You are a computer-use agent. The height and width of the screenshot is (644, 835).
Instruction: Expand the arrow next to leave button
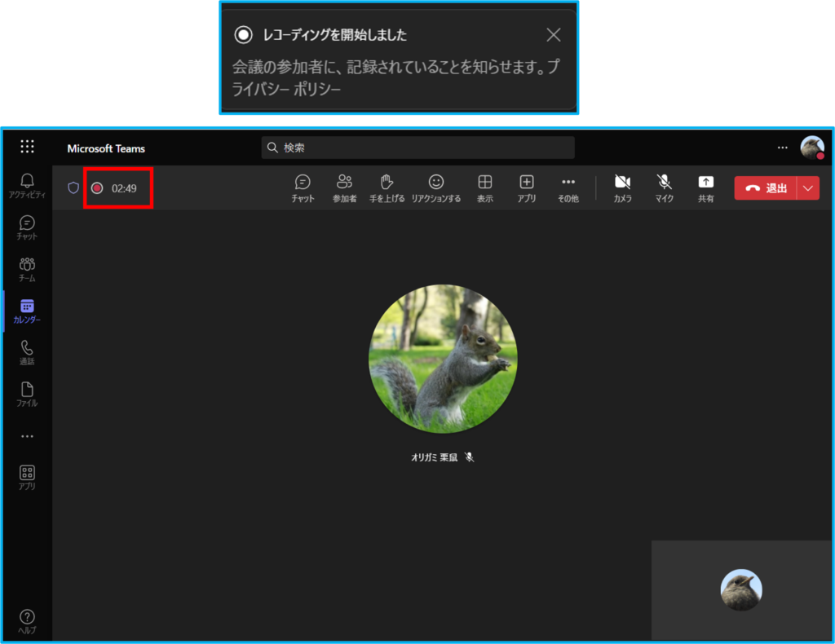point(808,188)
